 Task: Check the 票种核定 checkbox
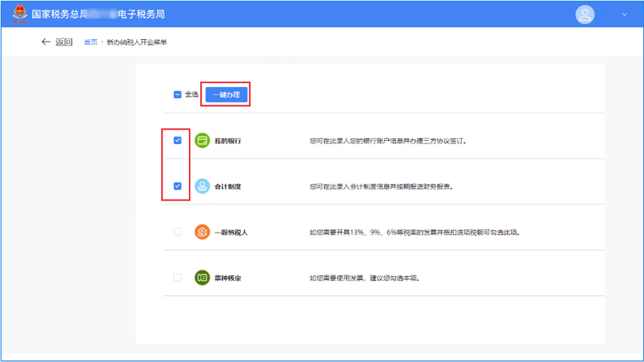178,278
